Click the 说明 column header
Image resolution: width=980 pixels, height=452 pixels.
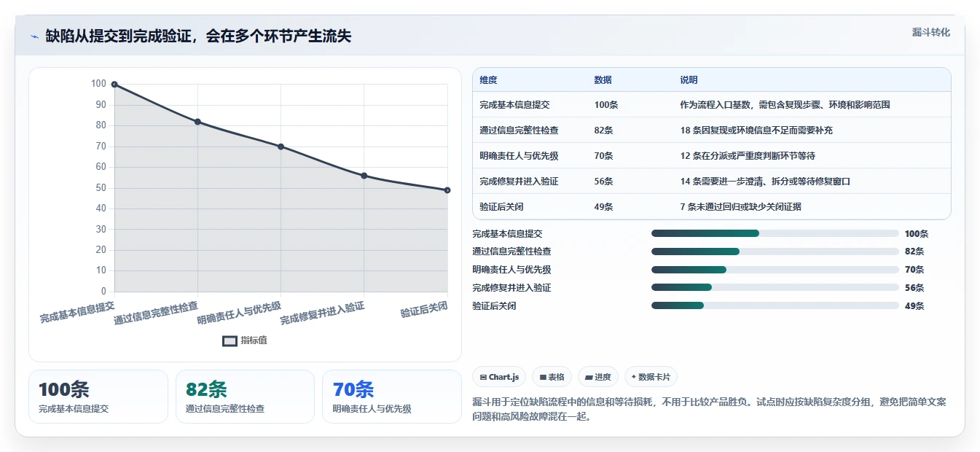pyautogui.click(x=689, y=80)
